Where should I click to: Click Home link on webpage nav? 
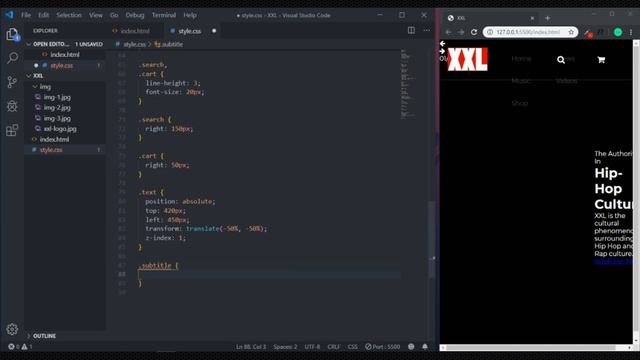coord(521,59)
